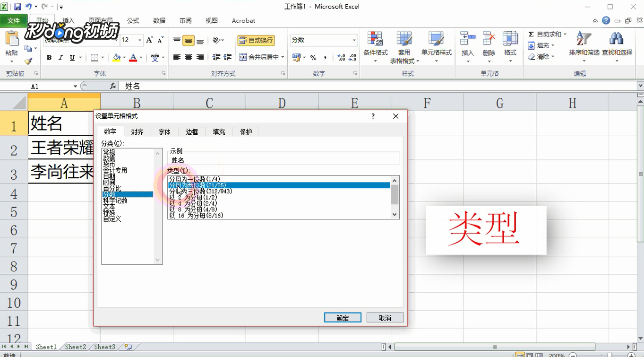Click the Insert cells (插入) icon
Image resolution: width=644 pixels, height=357 pixels.
click(468, 39)
